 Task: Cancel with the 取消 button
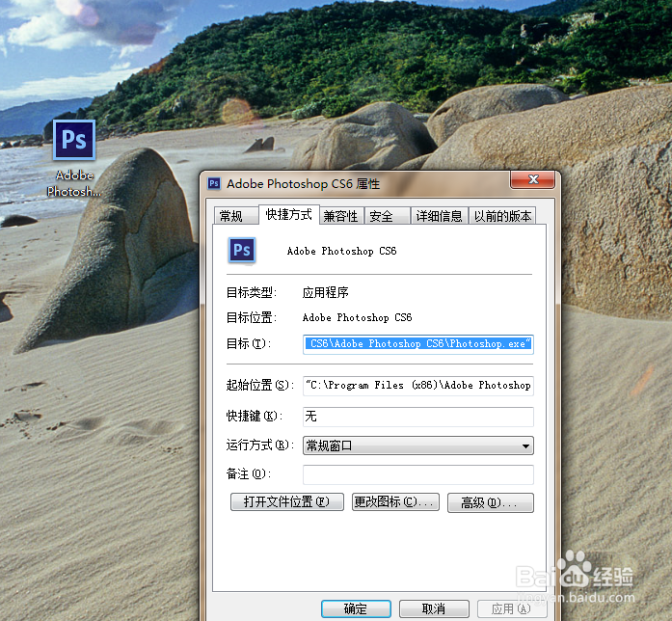coord(434,608)
